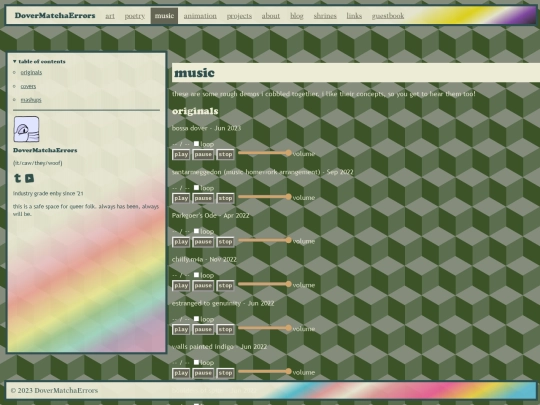The image size is (540, 405).
Task: Stop chilly.m4a
Action: [225, 286]
